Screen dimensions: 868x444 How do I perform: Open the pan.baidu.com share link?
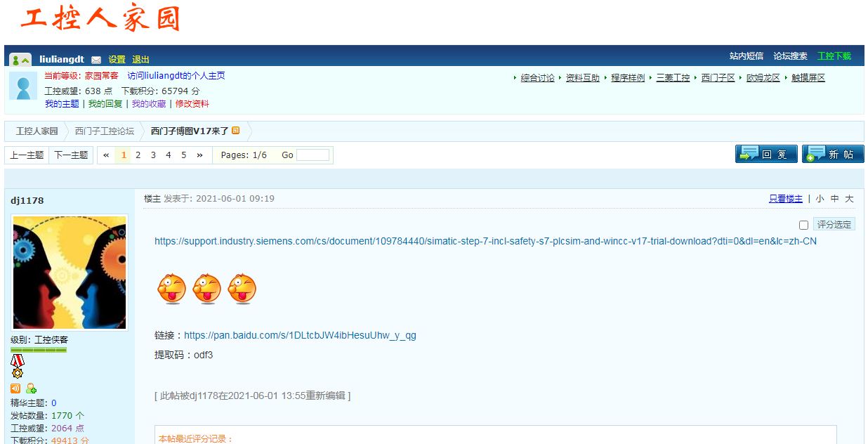(300, 335)
